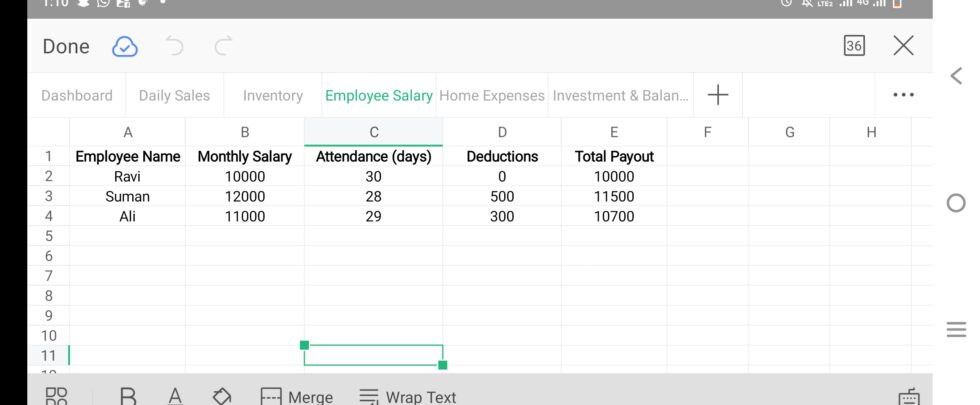The image size is (980, 405).
Task: Open the sheet count icon showing 36
Action: [854, 46]
